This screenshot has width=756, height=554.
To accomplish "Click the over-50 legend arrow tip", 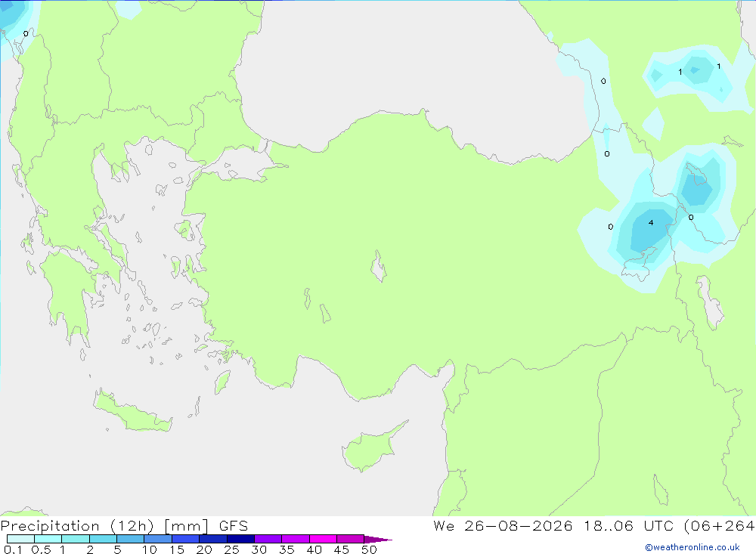I will pyautogui.click(x=378, y=540).
